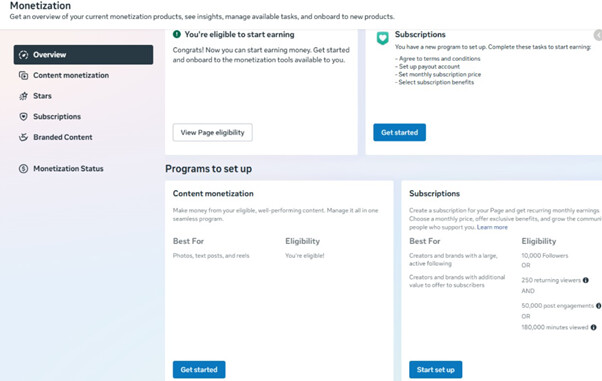Click the Start set up button
This screenshot has width=602, height=381.
(436, 369)
